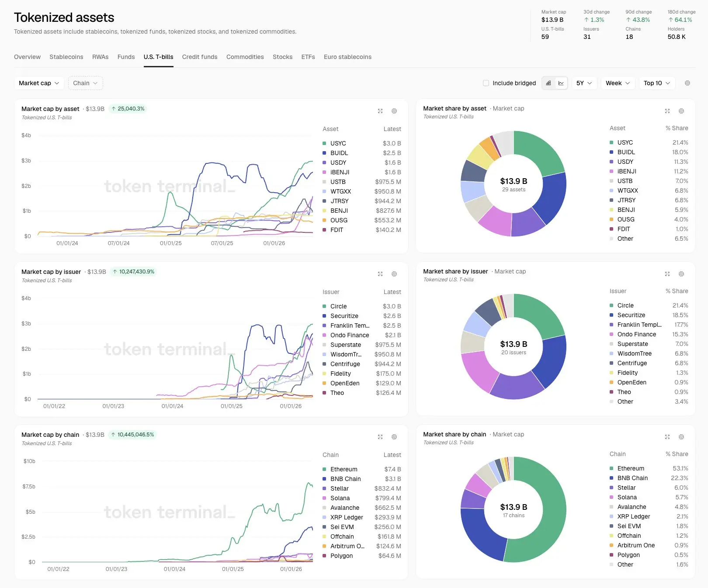Select BNB Chain in the Market cap by chain legend
The image size is (708, 588).
(x=346, y=479)
